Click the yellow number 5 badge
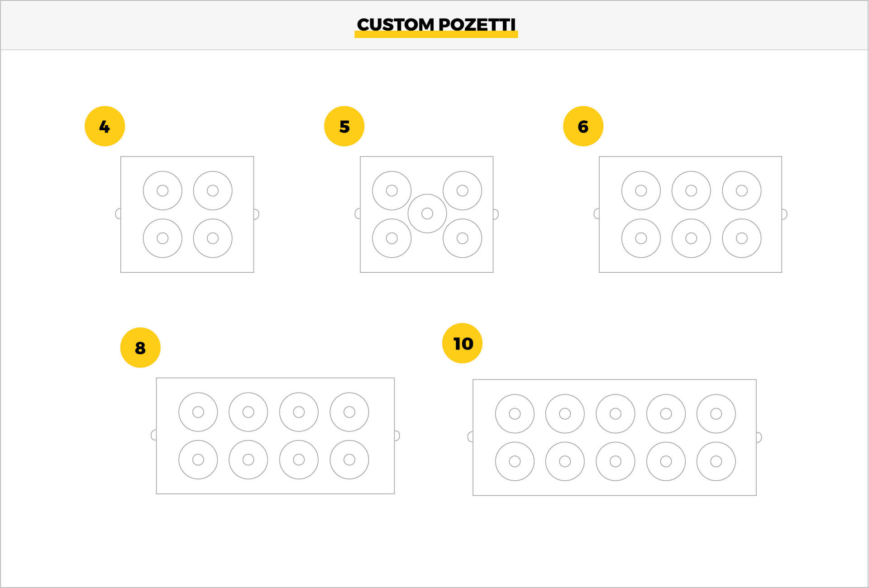 tap(344, 126)
